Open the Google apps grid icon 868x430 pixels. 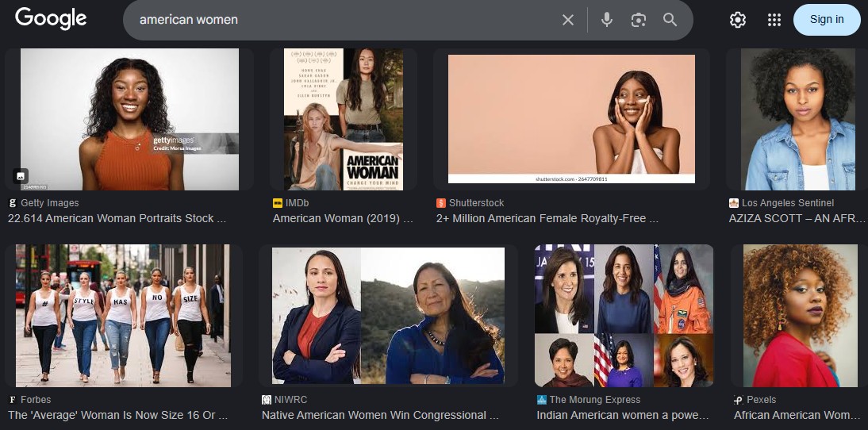[x=774, y=20]
